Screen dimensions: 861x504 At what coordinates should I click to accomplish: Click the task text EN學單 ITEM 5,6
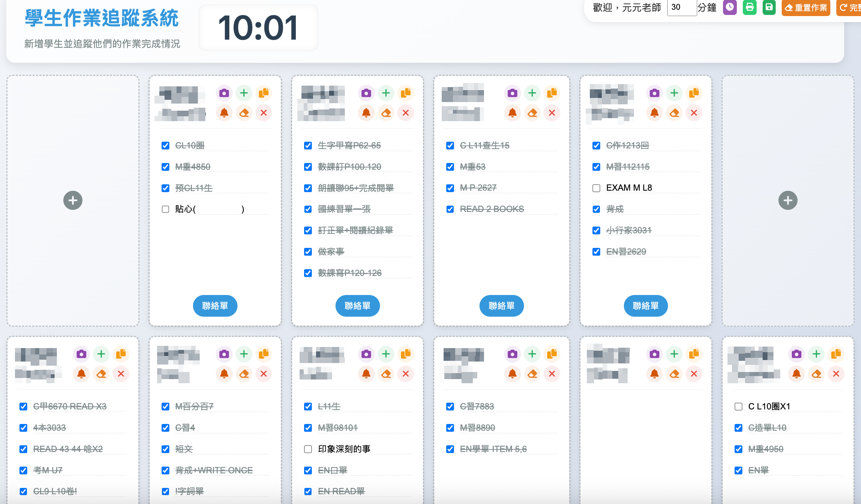pyautogui.click(x=493, y=449)
